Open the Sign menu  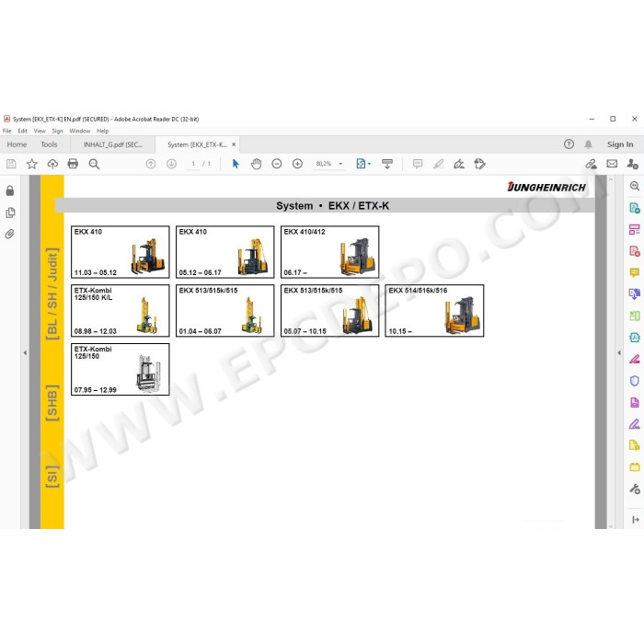[57, 131]
